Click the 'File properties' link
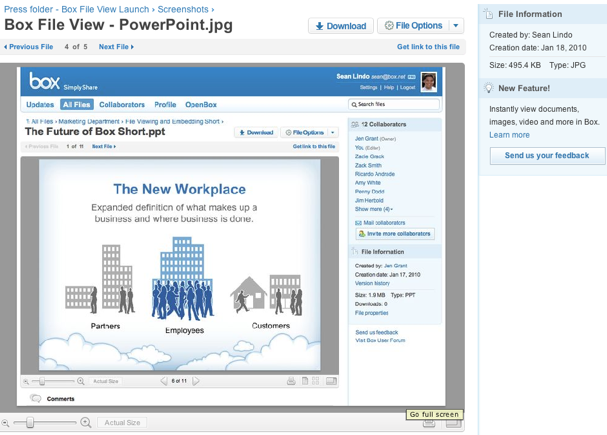This screenshot has width=607, height=435. (x=371, y=313)
